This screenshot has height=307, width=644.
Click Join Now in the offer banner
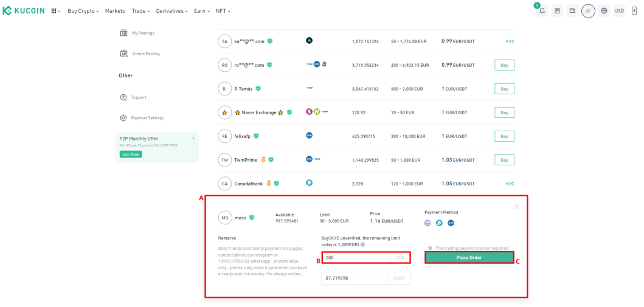(x=131, y=154)
